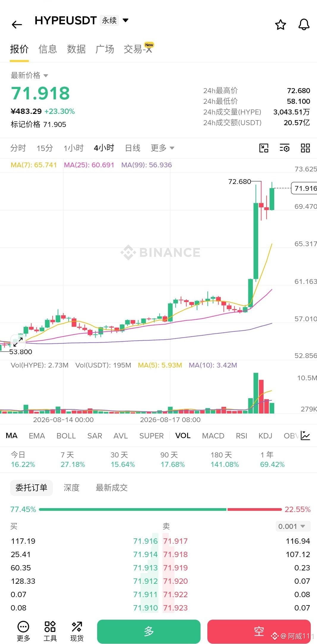Switch to 现货 spot trading icon
This screenshot has height=644, width=317.
click(x=77, y=631)
